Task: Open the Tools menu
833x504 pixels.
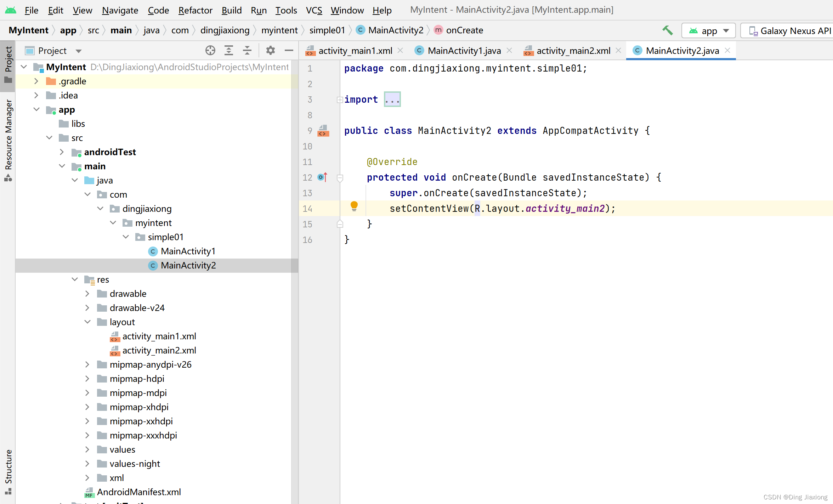Action: (286, 10)
